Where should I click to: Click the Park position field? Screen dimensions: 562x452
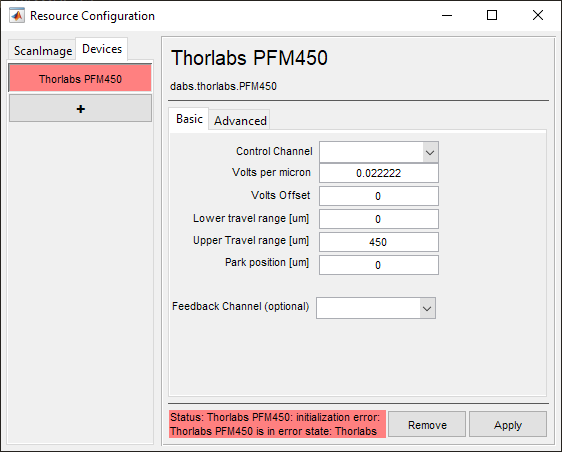click(379, 265)
